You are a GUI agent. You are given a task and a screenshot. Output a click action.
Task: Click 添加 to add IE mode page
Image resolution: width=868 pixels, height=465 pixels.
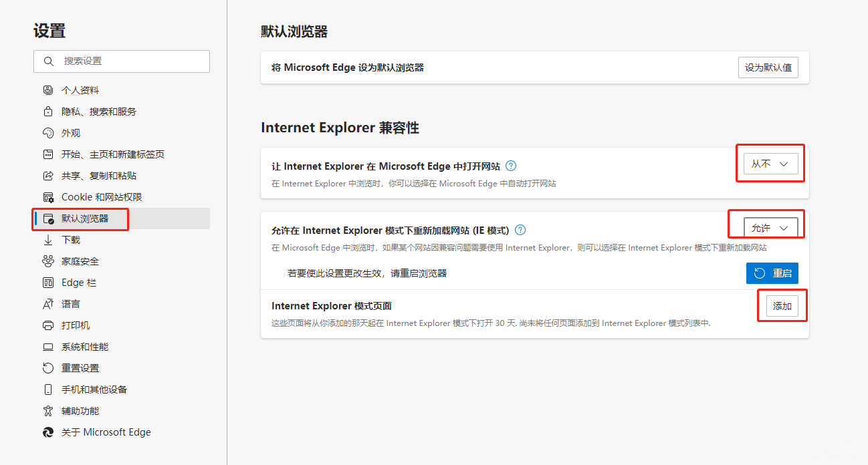782,306
